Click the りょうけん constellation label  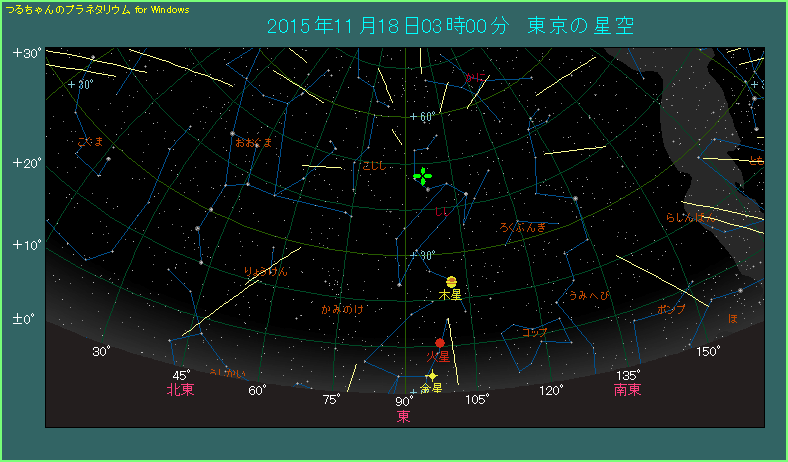coord(266,271)
